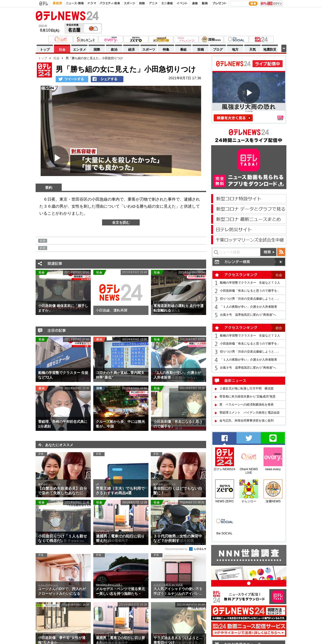Click the 深層NEWS program logo

[x=211, y=39]
